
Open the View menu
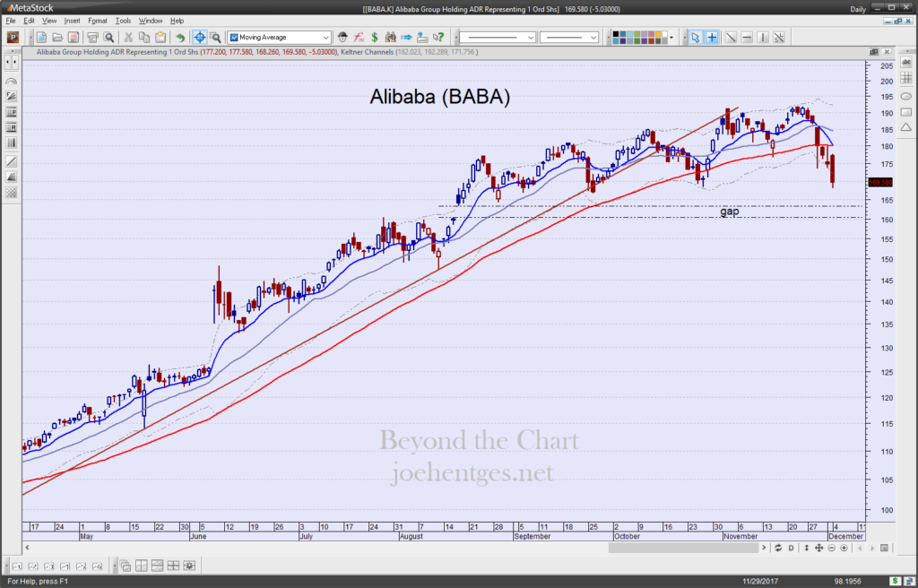coord(49,21)
